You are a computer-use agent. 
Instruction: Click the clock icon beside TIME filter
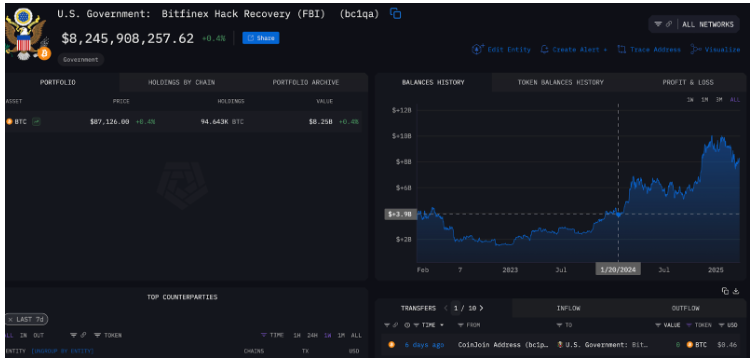pyautogui.click(x=407, y=325)
